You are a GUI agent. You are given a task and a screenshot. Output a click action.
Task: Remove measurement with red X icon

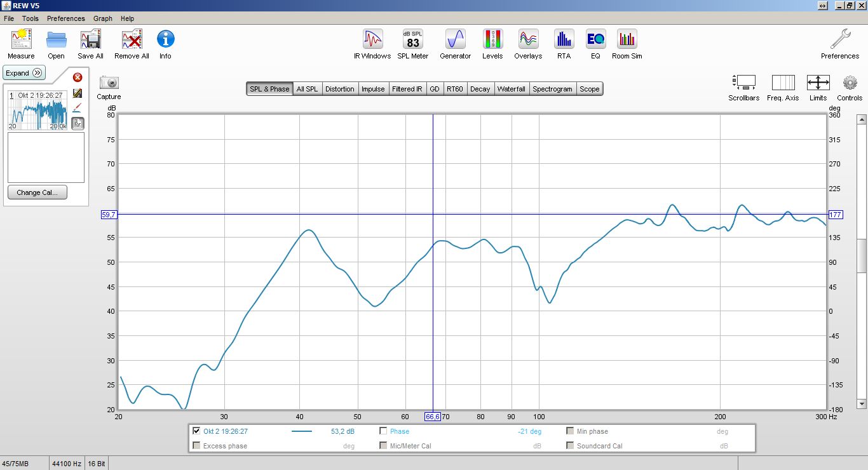[78, 77]
